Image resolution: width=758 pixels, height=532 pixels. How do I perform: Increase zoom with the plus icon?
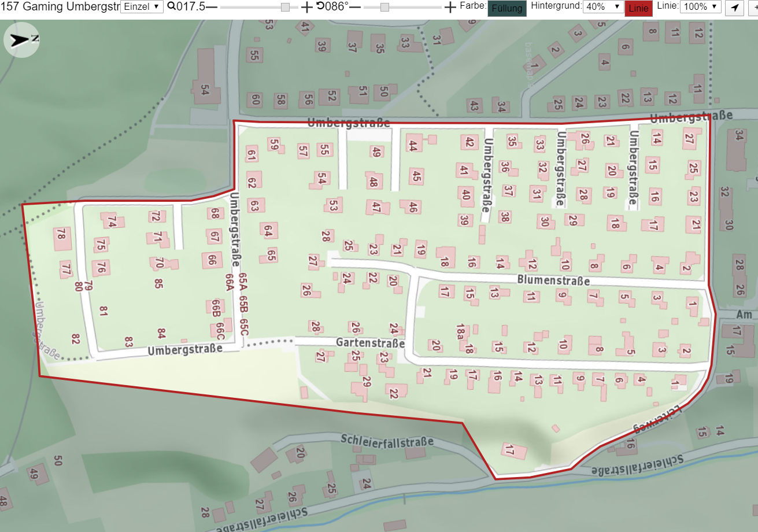click(x=306, y=7)
